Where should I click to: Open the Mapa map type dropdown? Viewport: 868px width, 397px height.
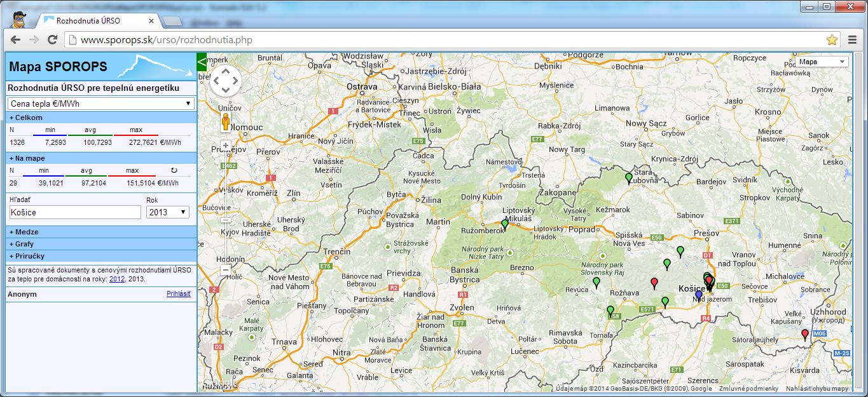click(822, 62)
